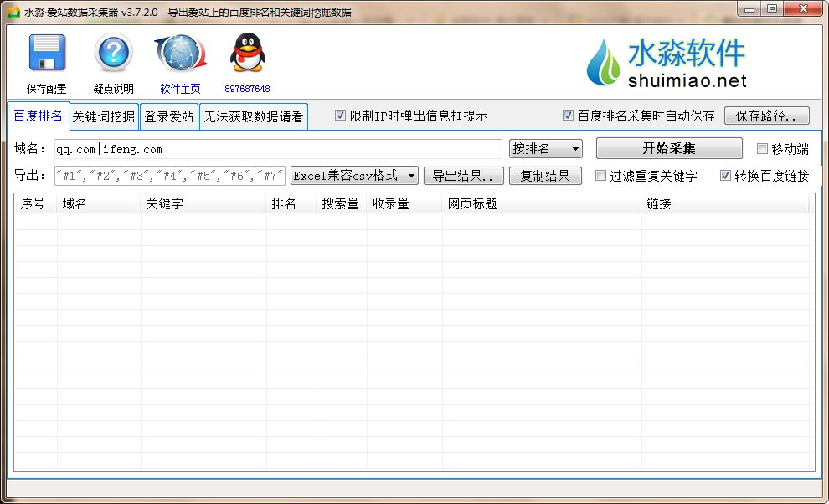Open the 登录爱站 tab
Image resolution: width=829 pixels, height=504 pixels.
coord(169,116)
